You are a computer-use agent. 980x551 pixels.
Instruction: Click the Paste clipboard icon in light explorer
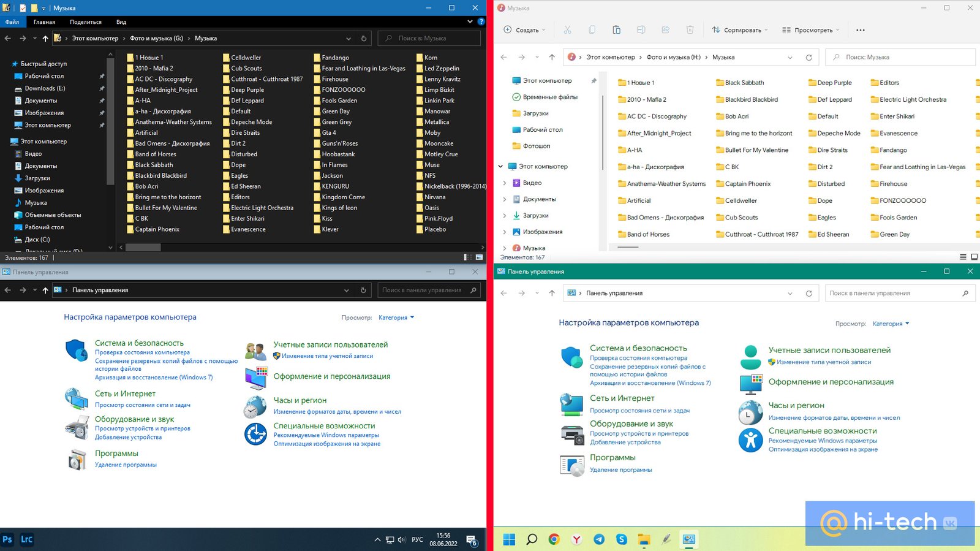coord(616,29)
